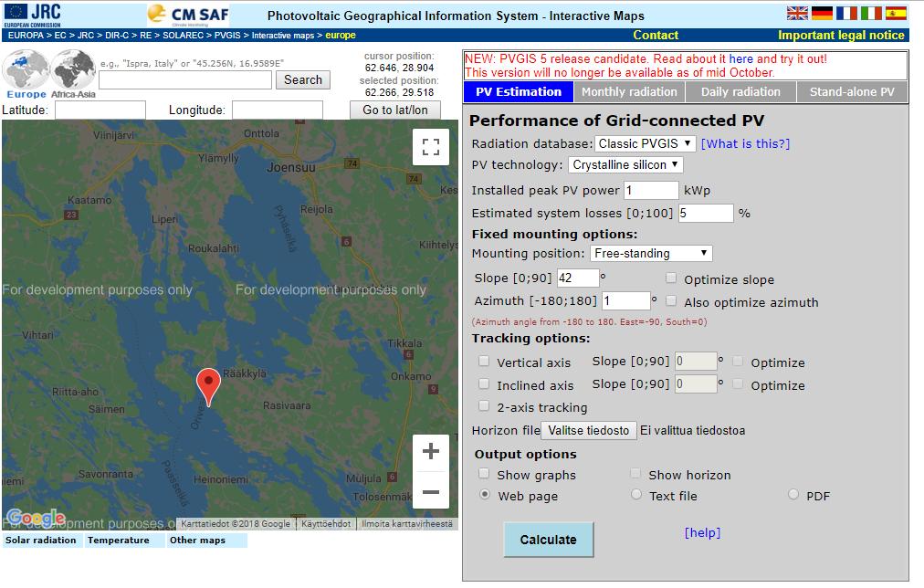The image size is (924, 588).
Task: Switch language to Spanish flag
Action: tap(896, 13)
